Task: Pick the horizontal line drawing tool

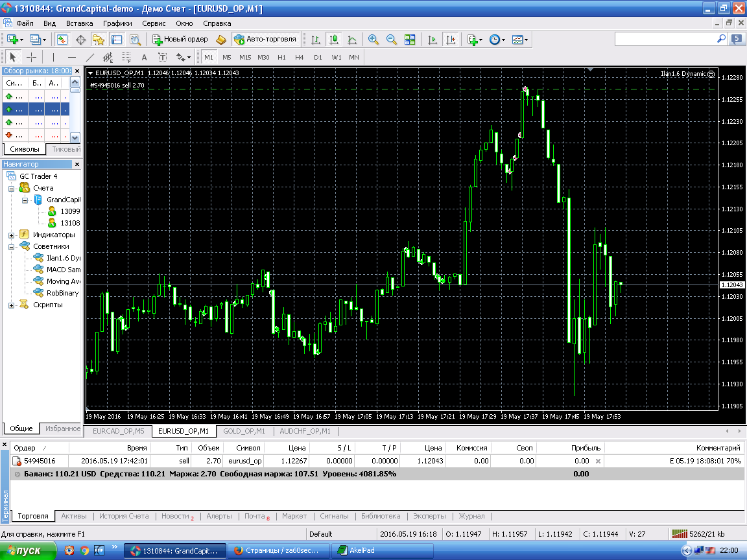Action: point(71,57)
